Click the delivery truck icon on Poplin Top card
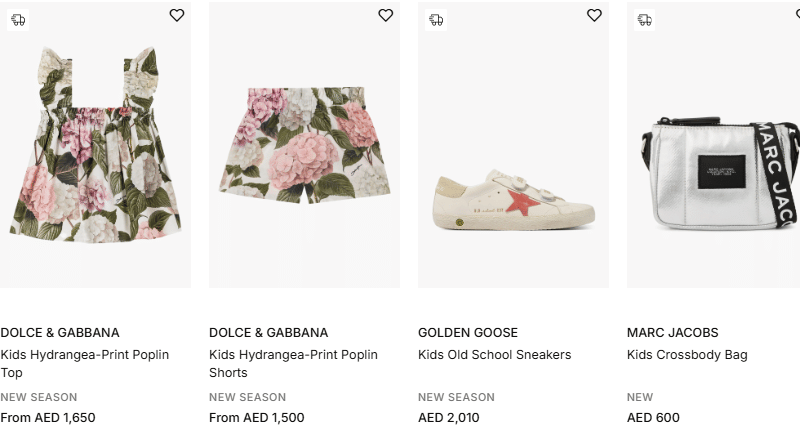 coord(18,19)
